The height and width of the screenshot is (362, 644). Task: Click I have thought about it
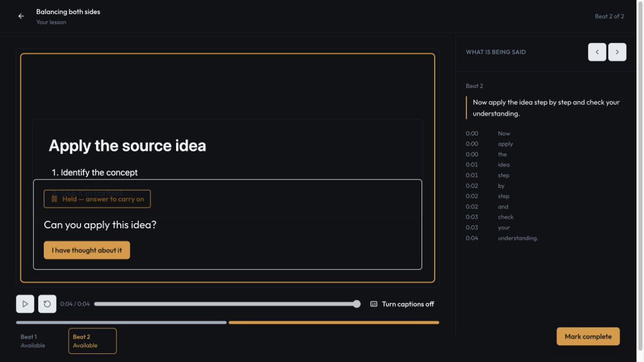(87, 250)
